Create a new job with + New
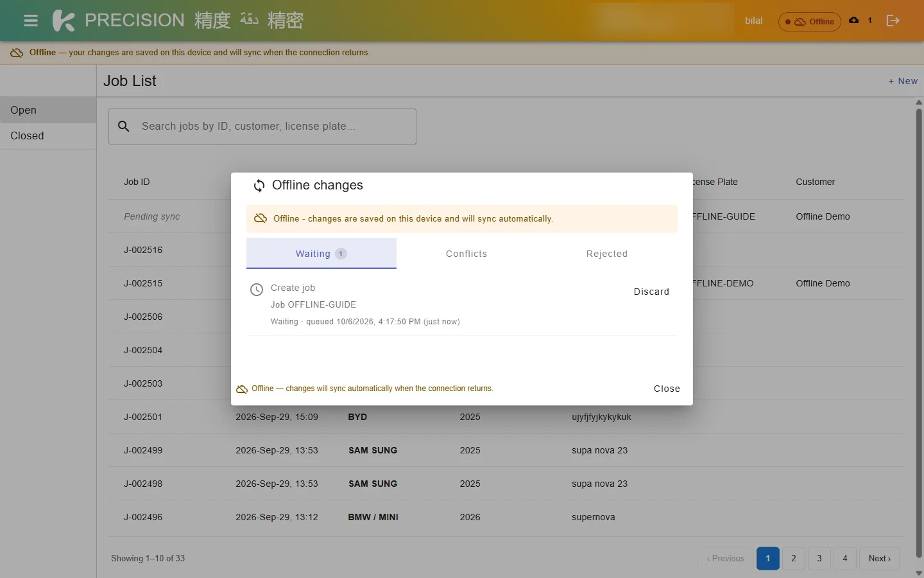 (903, 81)
